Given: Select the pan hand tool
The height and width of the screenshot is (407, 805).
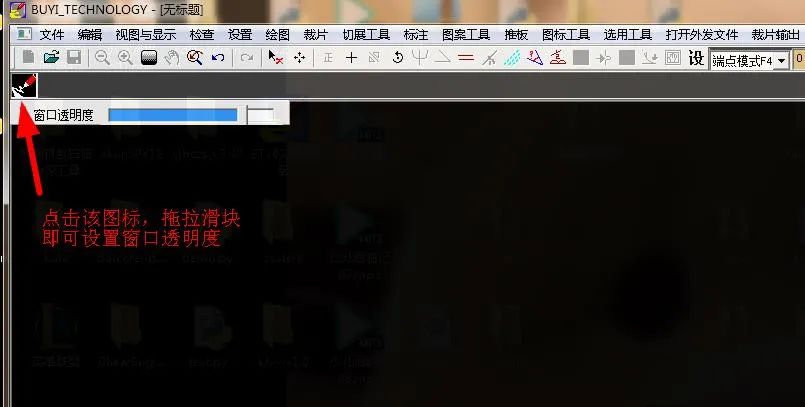Looking at the screenshot, I should 171,57.
